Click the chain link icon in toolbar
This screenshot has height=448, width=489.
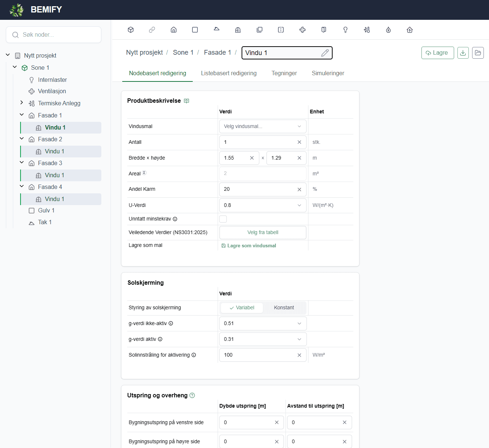tap(152, 30)
